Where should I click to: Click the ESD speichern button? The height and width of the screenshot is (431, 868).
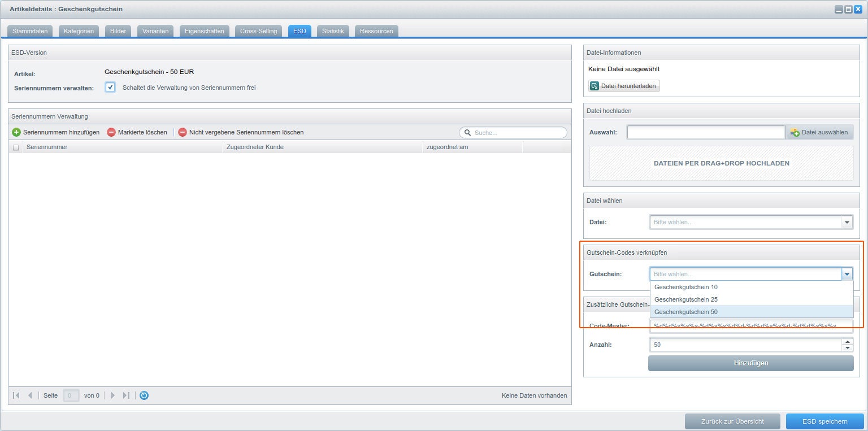pyautogui.click(x=825, y=421)
